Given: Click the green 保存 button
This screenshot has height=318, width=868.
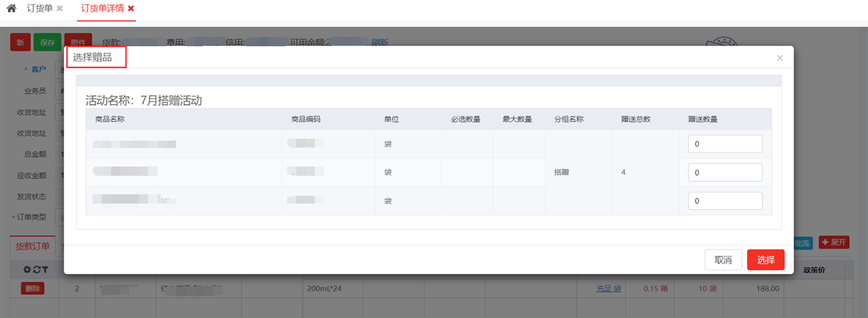Looking at the screenshot, I should (47, 43).
